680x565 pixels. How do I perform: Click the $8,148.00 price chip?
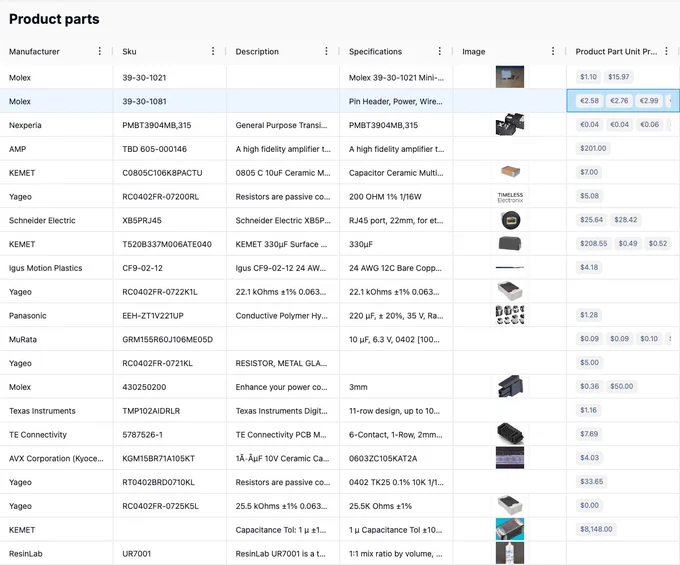point(596,529)
